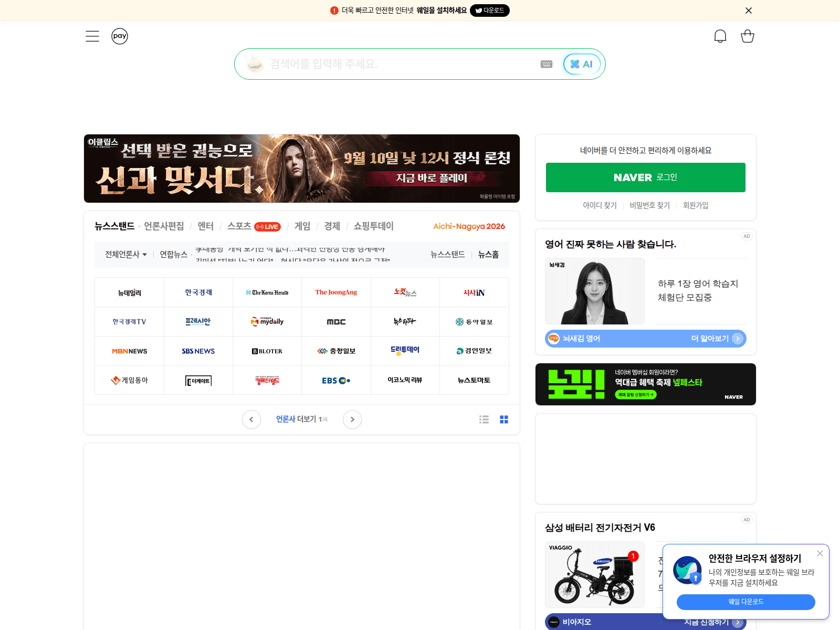This screenshot has width=840, height=630.
Task: Select the 스포츠 LIVE tab
Action: (254, 226)
